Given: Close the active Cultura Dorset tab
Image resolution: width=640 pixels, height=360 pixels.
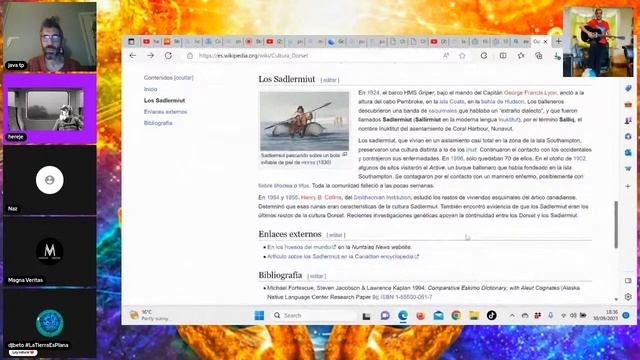Looking at the screenshot, I should [x=545, y=42].
